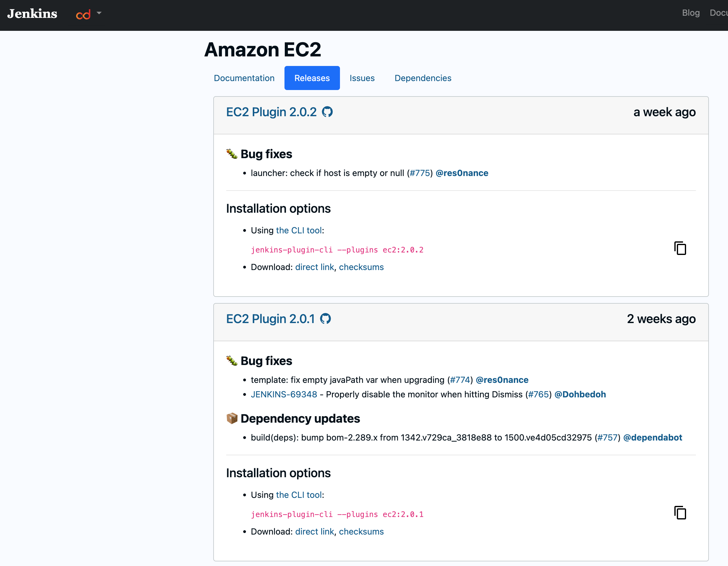Visit @res0nance profile in 2.0.1 release
The height and width of the screenshot is (566, 728).
[x=502, y=380]
